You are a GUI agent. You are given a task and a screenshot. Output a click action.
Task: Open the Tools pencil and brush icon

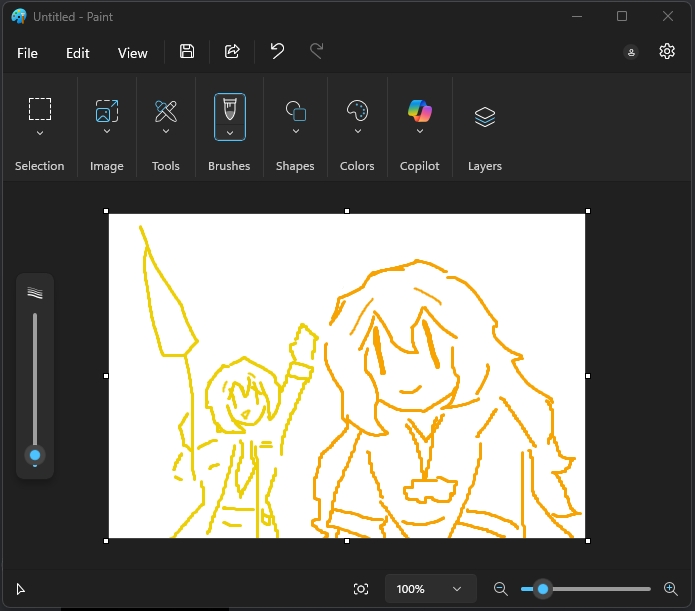(x=166, y=110)
